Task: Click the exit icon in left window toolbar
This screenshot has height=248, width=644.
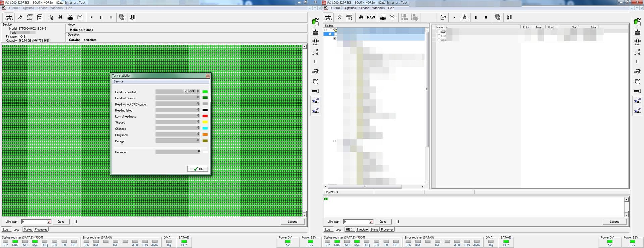Action: 132,17
